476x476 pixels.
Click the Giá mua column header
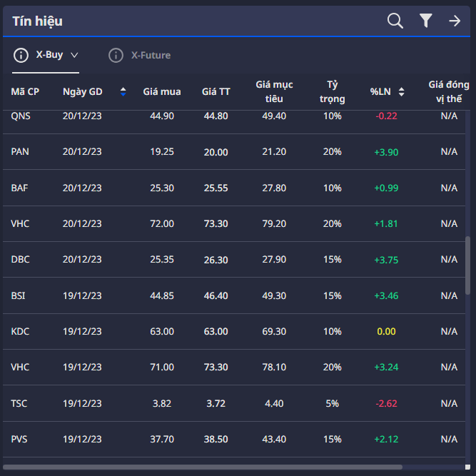pos(161,91)
